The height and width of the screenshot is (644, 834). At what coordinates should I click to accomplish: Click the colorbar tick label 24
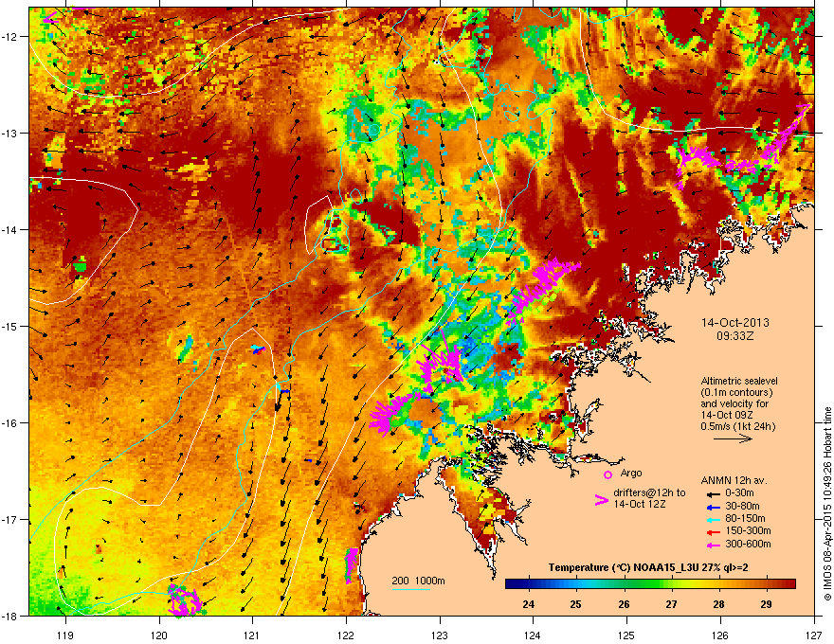tap(528, 604)
